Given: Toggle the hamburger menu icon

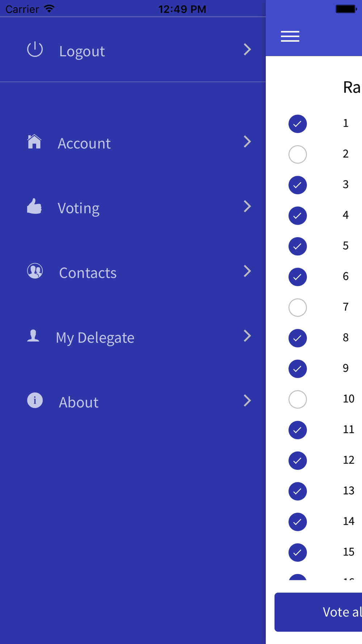Looking at the screenshot, I should [290, 36].
